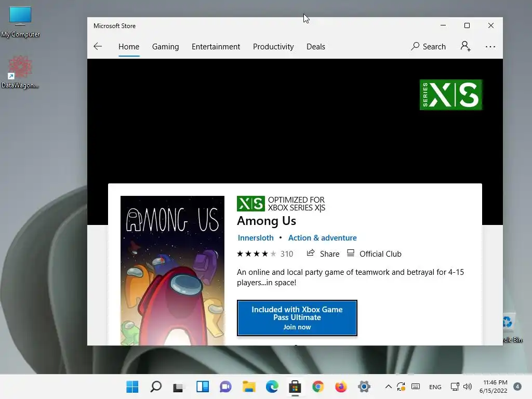532x399 pixels.
Task: Go back with the Store back arrow
Action: [x=98, y=46]
